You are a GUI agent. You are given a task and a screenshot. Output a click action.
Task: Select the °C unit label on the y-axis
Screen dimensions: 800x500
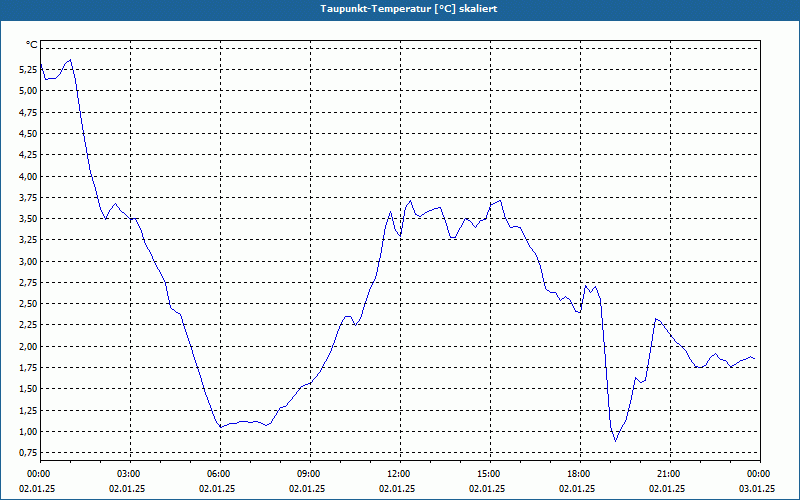click(x=32, y=45)
